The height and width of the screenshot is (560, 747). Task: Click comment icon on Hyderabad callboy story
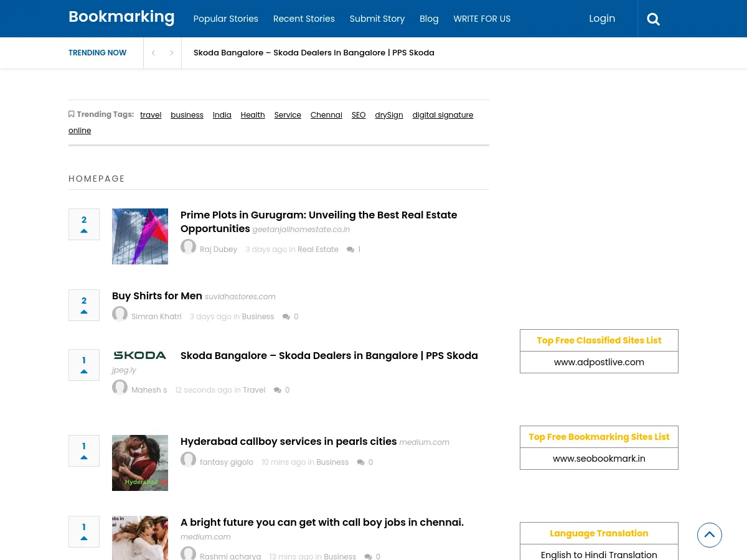(x=359, y=462)
